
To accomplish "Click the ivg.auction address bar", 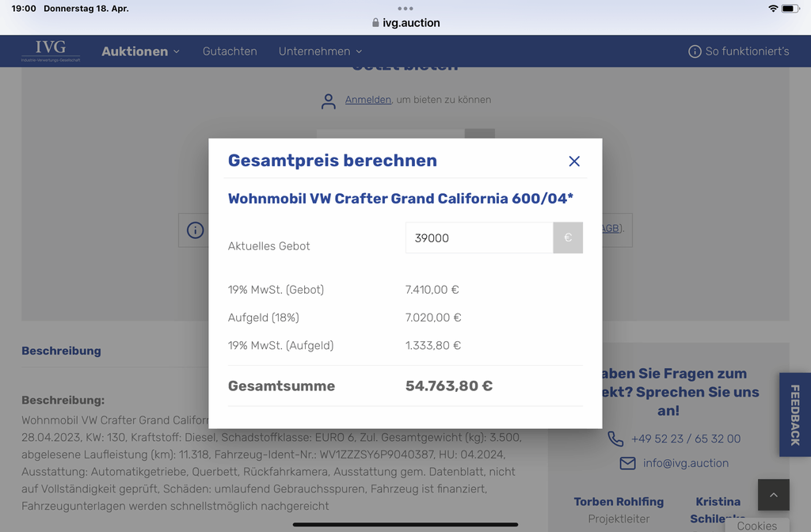I will 405,23.
